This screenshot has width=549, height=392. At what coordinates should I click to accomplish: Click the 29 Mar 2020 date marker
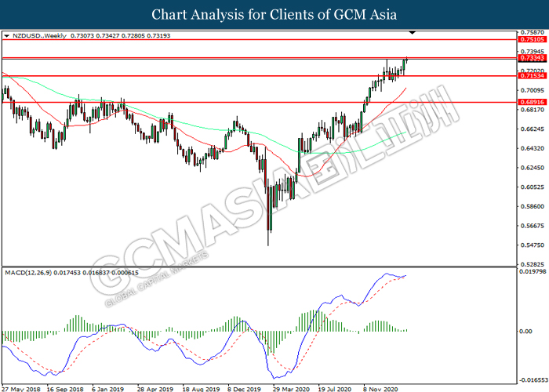(x=291, y=389)
